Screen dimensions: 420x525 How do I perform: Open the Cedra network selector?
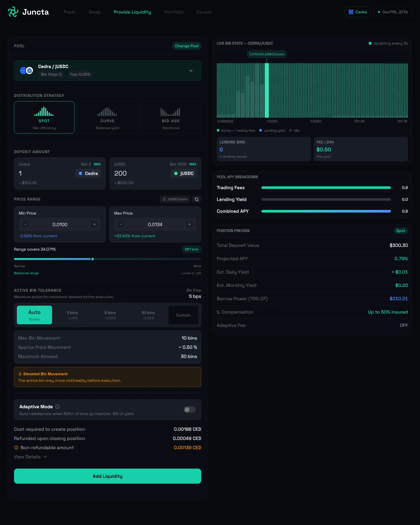(357, 12)
